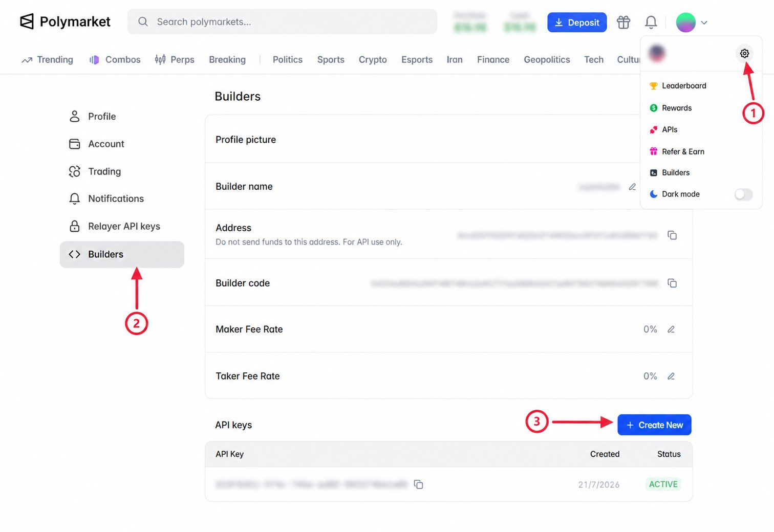The width and height of the screenshot is (774, 532).
Task: Click the Builders terminal icon in menu
Action: [x=654, y=173]
